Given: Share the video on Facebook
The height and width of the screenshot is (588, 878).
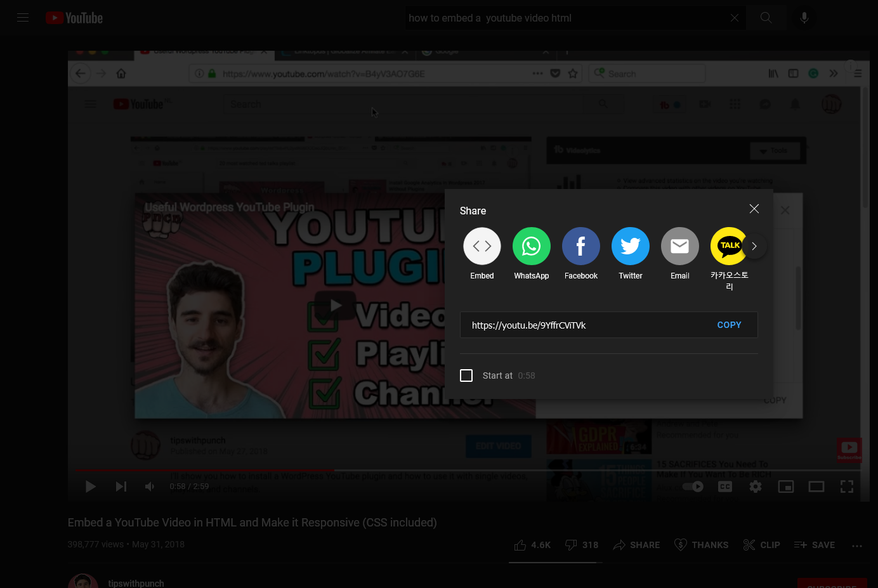Looking at the screenshot, I should pyautogui.click(x=581, y=246).
